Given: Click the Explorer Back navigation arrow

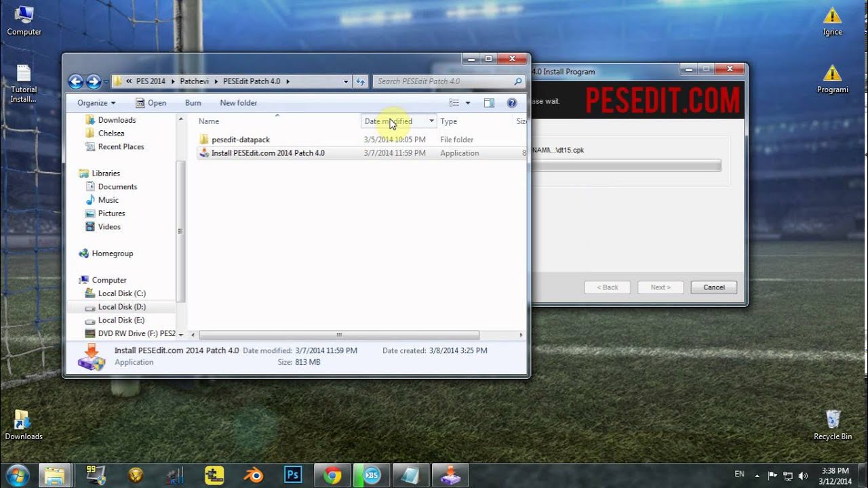Looking at the screenshot, I should [x=76, y=81].
